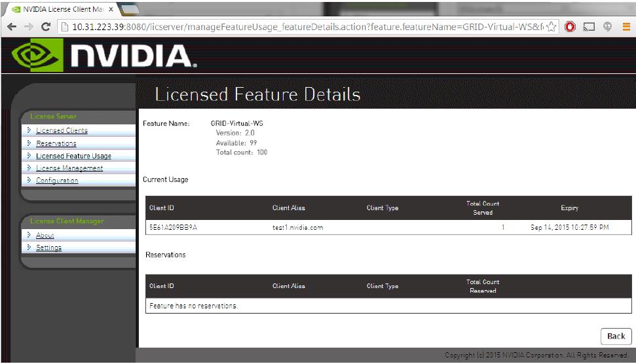Click the NVIDIA copyright footer text
The height and width of the screenshot is (364, 636).
coord(536,355)
